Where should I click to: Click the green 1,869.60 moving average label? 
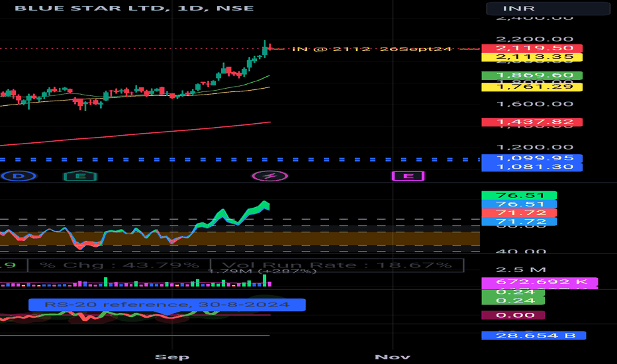click(532, 75)
